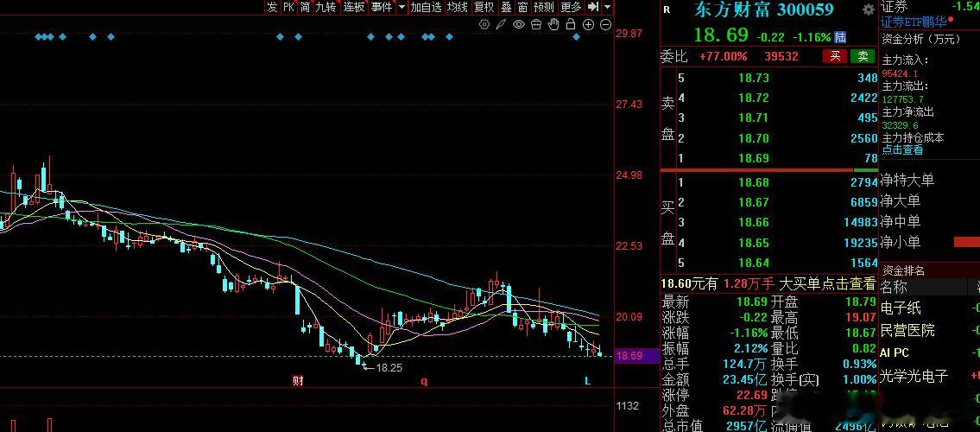Click buy level 1 price 18.68
The image size is (980, 432).
point(754,182)
